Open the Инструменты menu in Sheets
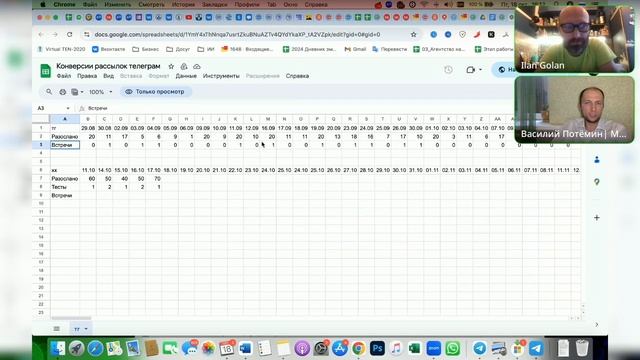 221,76
